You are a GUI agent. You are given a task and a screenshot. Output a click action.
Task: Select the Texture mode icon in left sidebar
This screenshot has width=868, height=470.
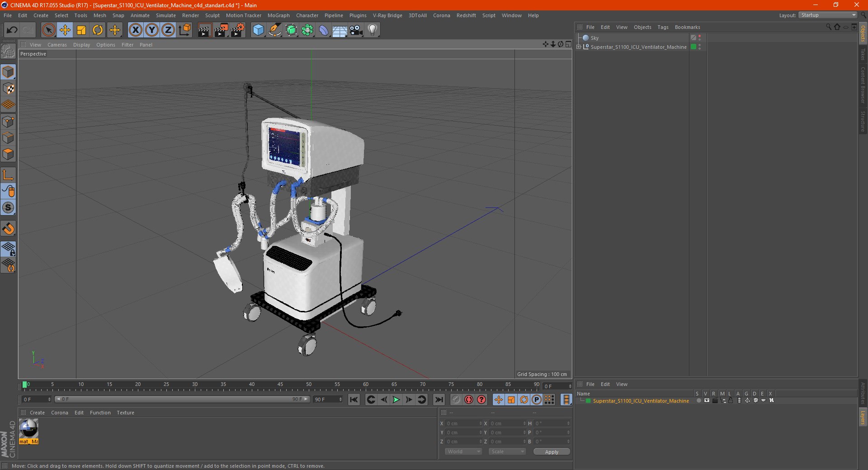(9, 88)
